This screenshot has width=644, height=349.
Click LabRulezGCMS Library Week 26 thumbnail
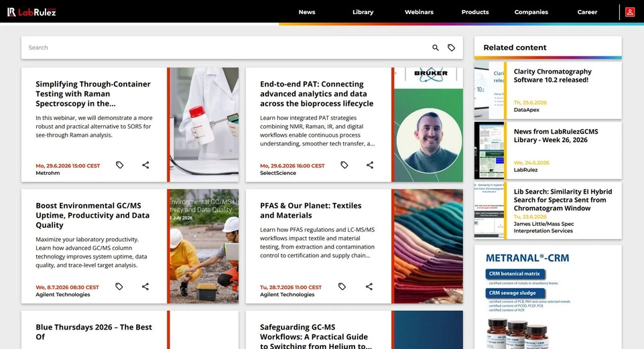pyautogui.click(x=489, y=150)
